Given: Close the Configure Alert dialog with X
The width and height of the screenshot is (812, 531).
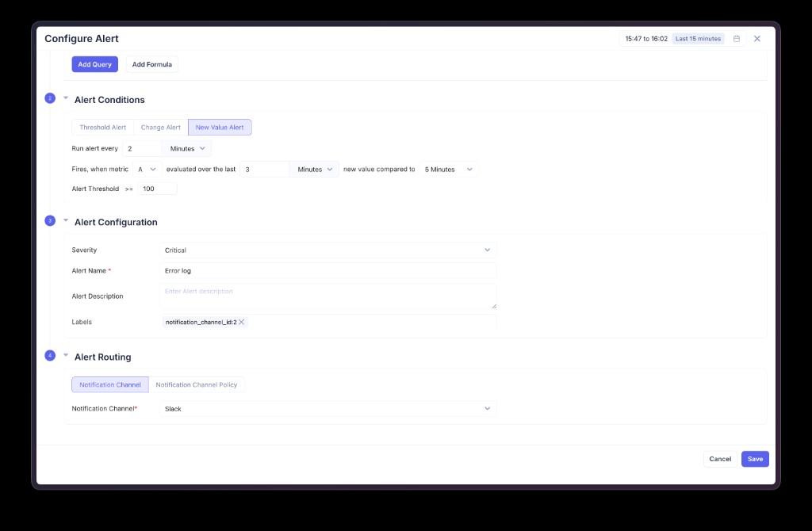Looking at the screenshot, I should tap(757, 39).
